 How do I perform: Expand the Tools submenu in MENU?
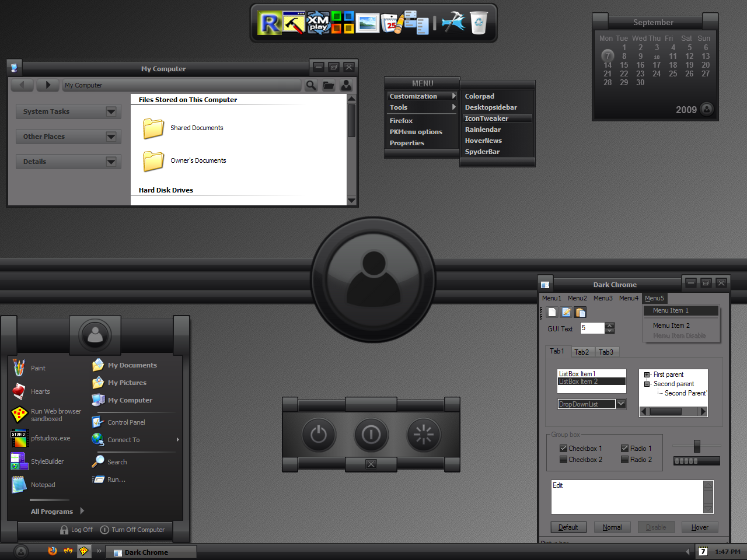423,107
